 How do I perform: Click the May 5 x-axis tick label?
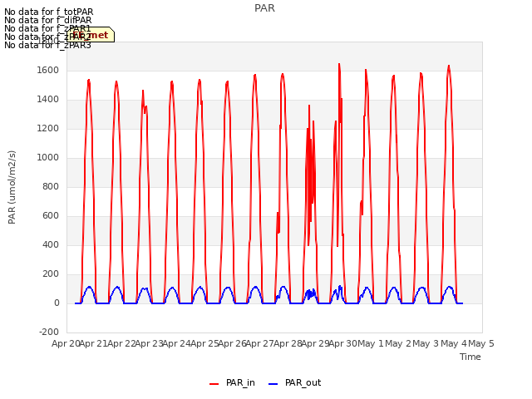point(481,343)
